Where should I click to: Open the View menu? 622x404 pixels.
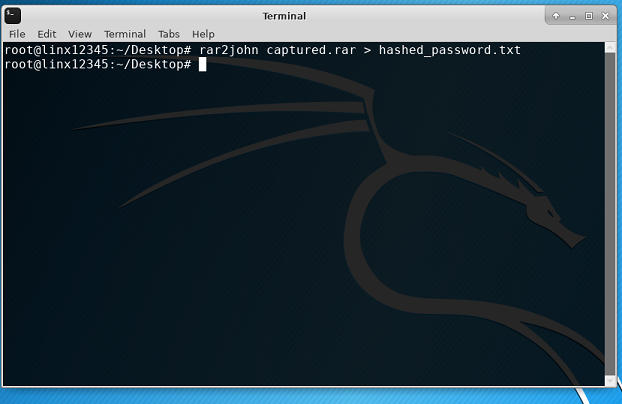click(80, 34)
